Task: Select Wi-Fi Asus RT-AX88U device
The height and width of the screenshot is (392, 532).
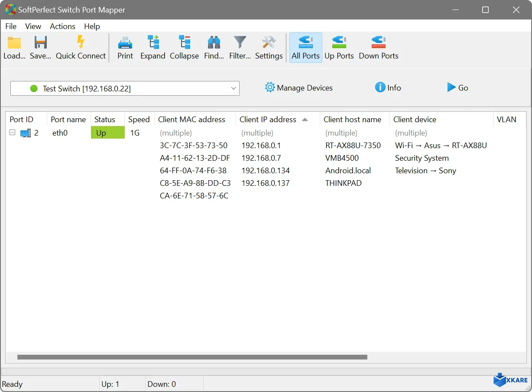Action: click(441, 146)
